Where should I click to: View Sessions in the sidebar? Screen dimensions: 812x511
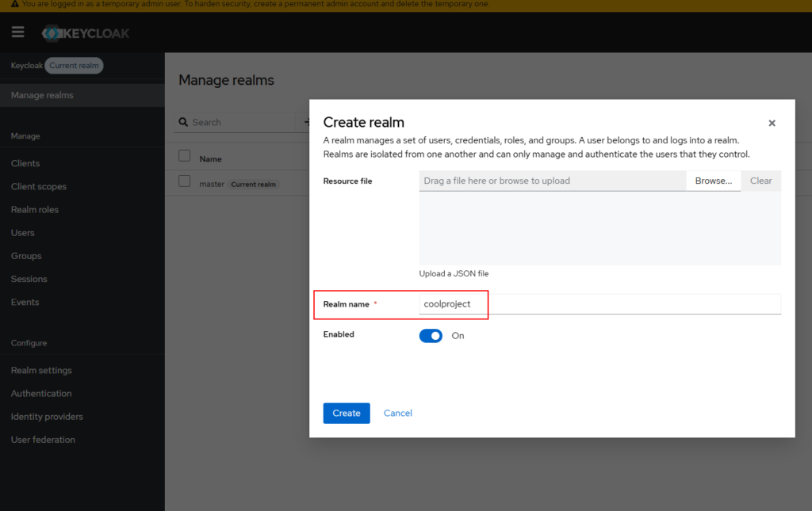(x=29, y=279)
